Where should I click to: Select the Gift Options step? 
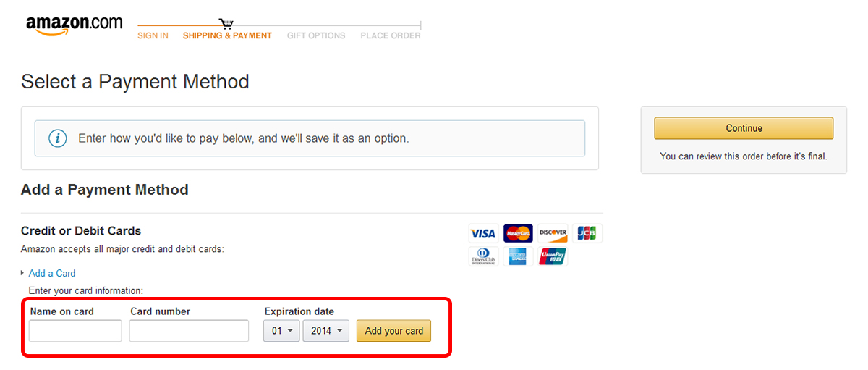316,35
